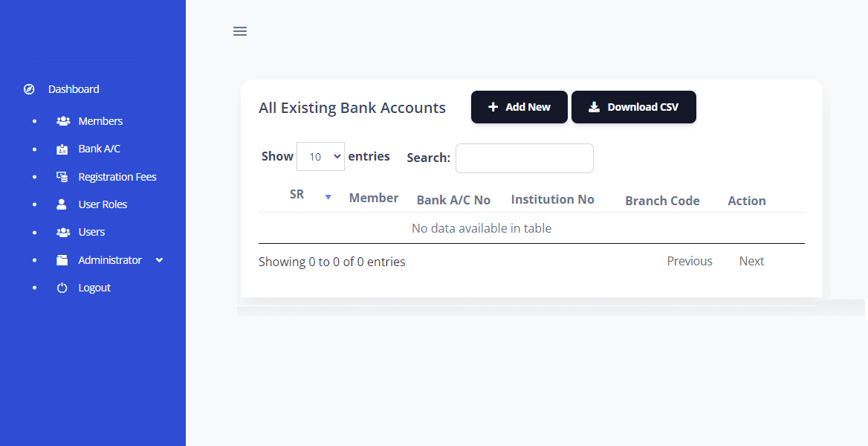868x446 pixels.
Task: Sort by the Branch Code column header
Action: click(x=662, y=201)
